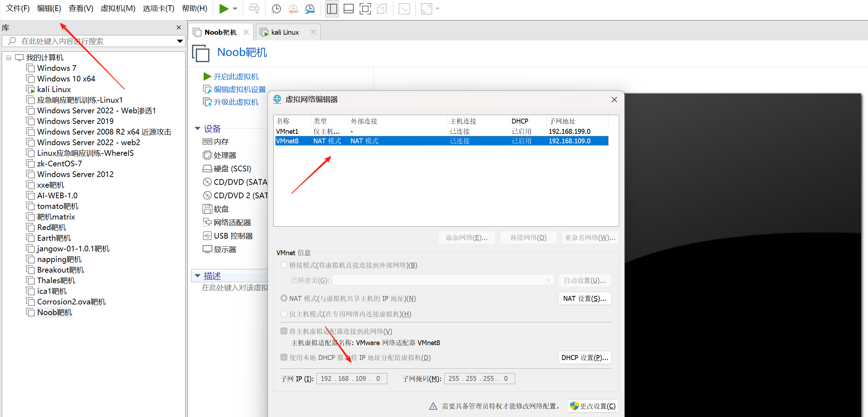Click 开启此虚拟机 to power on
Screen dimensions: 868x417
(x=236, y=76)
